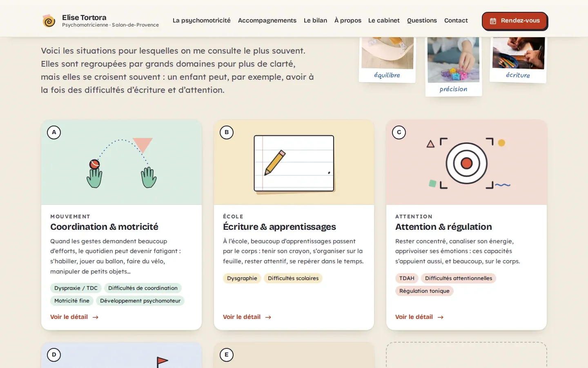Click the équilibre polaroid photo
588x368 pixels.
pyautogui.click(x=387, y=59)
